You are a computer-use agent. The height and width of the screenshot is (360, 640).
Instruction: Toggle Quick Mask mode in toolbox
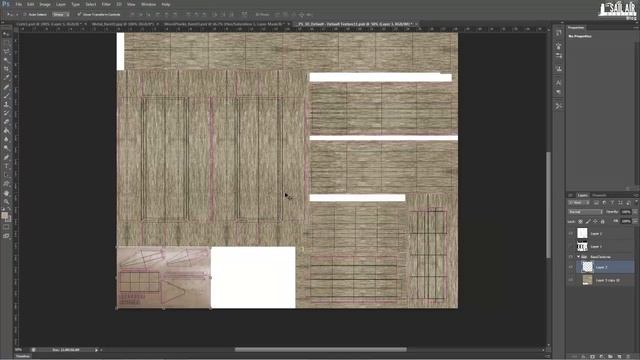[6, 227]
